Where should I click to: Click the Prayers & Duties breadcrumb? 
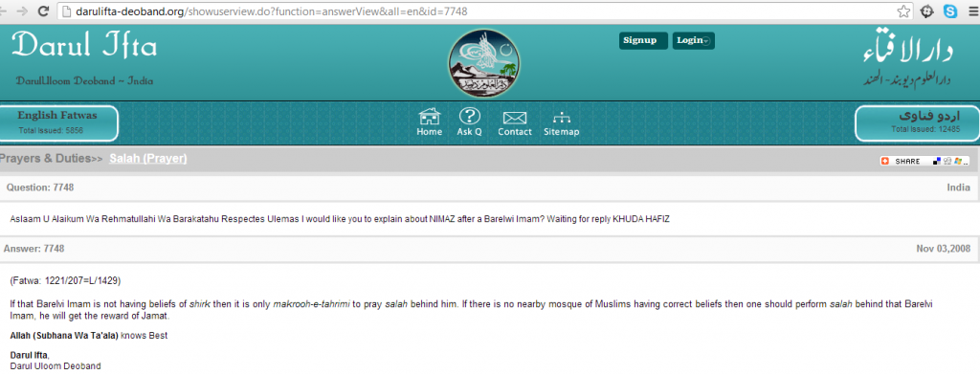click(x=46, y=159)
